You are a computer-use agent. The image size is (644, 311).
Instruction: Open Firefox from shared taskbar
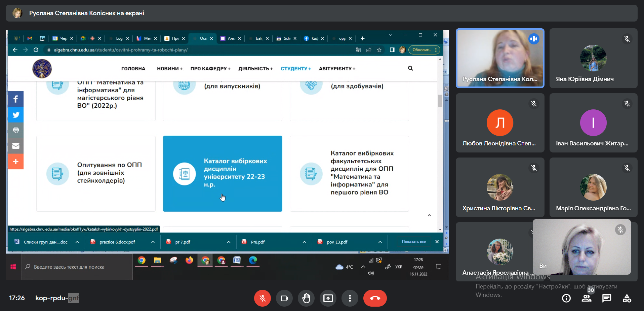coord(189,260)
